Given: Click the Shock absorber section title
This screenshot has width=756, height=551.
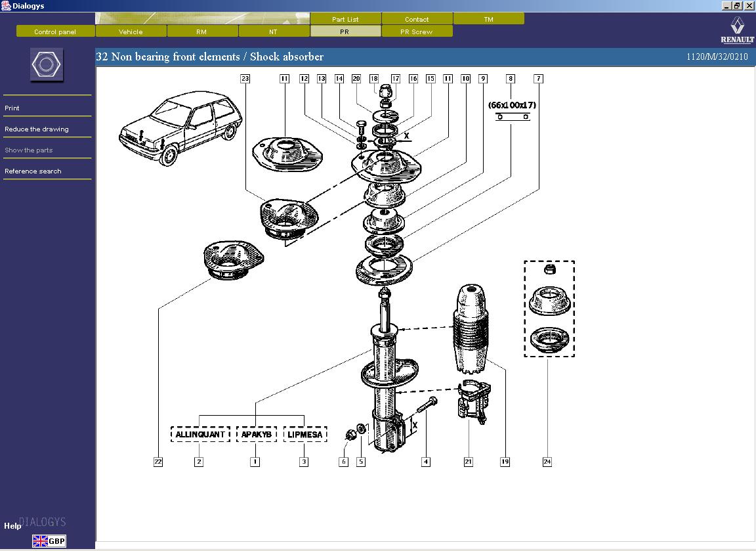Looking at the screenshot, I should point(286,56).
